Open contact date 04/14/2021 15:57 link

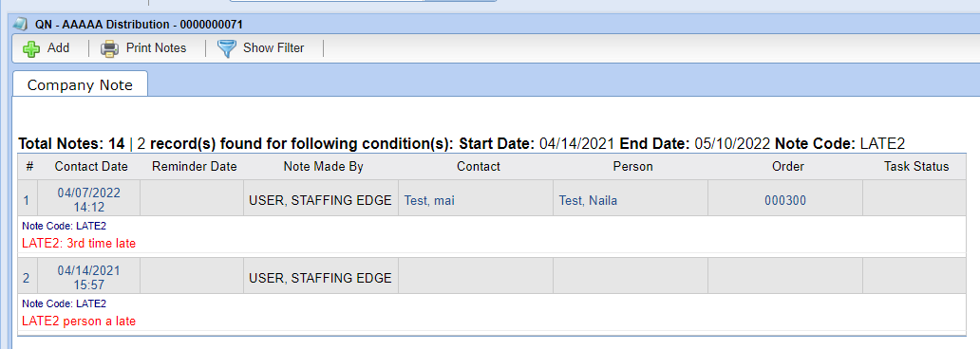coord(88,278)
